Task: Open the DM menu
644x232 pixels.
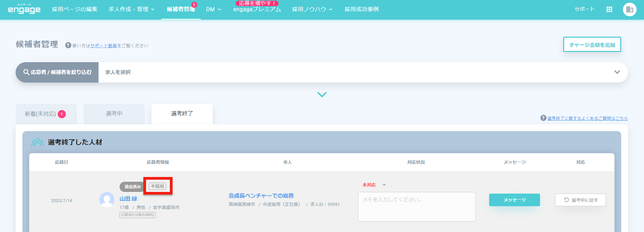Action: pyautogui.click(x=213, y=9)
